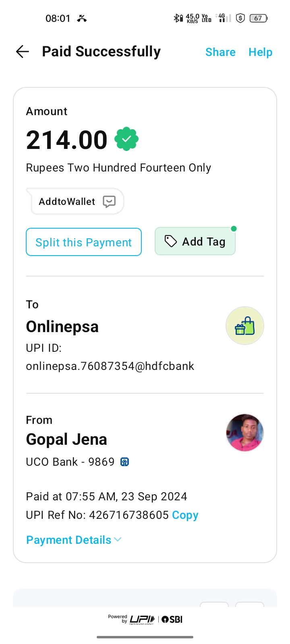Viewport: 290px width, 644px height.
Task: Tap the SBI logo at bottom
Action: (172, 619)
